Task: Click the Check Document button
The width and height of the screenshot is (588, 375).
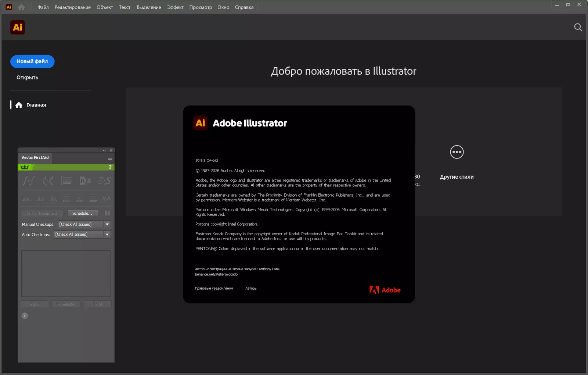Action: [x=42, y=213]
